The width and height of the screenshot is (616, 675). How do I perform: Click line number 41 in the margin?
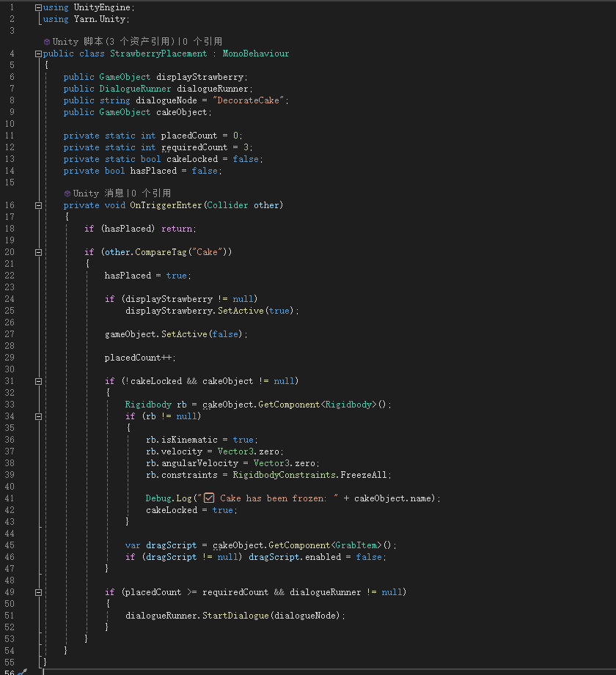pos(10,498)
